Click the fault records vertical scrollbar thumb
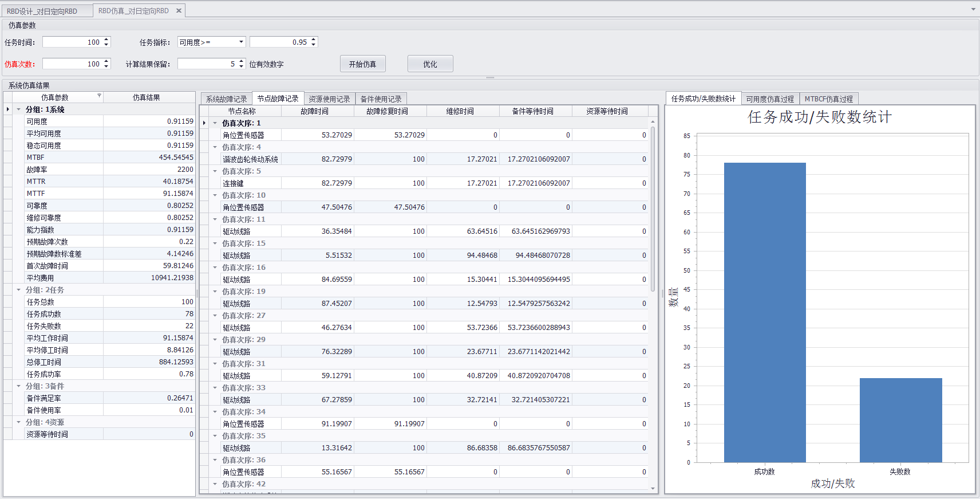The width and height of the screenshot is (980, 499). coord(653,209)
